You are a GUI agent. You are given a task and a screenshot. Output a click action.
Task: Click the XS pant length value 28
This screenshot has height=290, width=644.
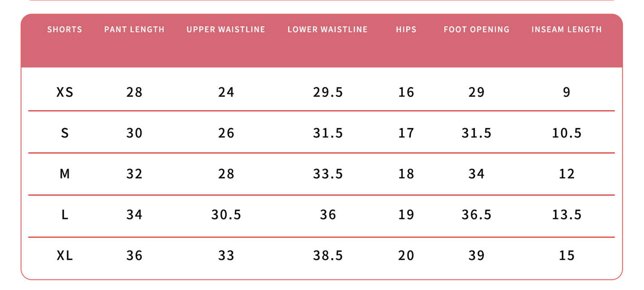click(x=134, y=92)
